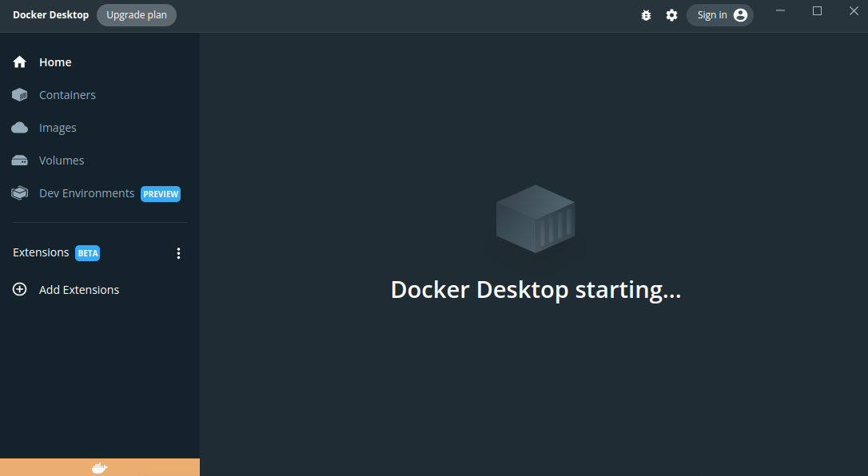Click the BETA badge
This screenshot has width=868, height=476.
click(x=87, y=253)
